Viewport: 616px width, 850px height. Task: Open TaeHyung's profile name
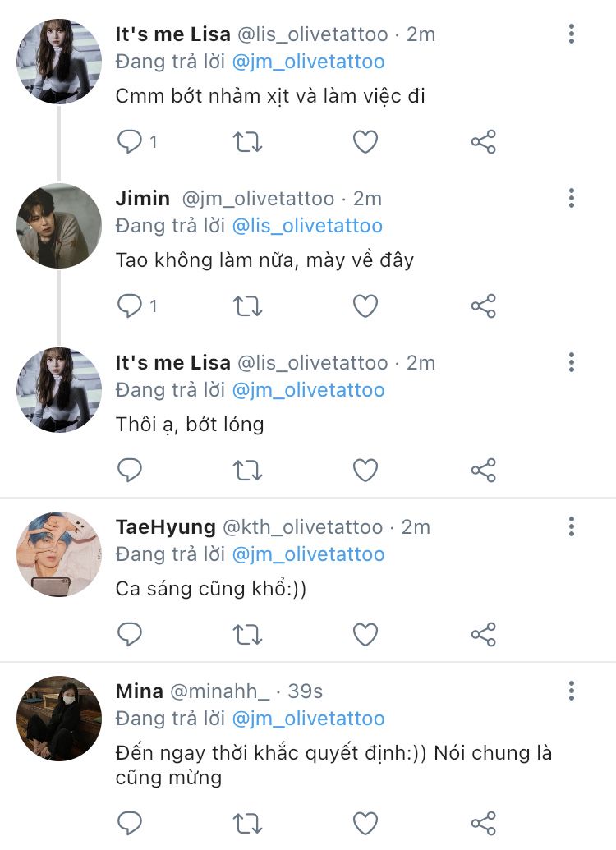[x=165, y=526]
